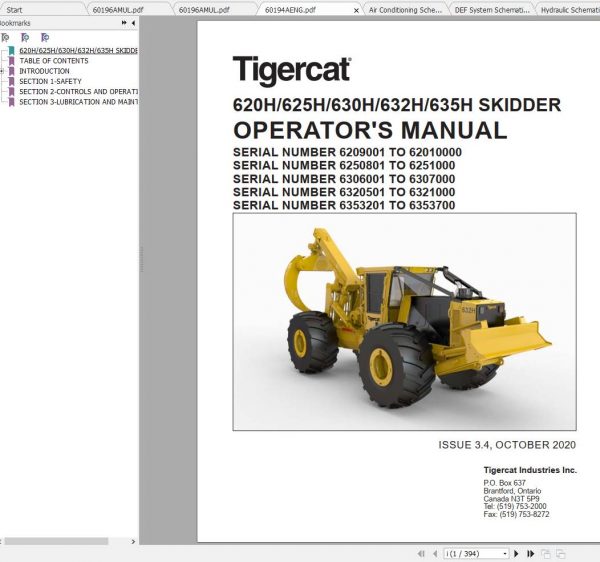Go to the next page

[516, 553]
